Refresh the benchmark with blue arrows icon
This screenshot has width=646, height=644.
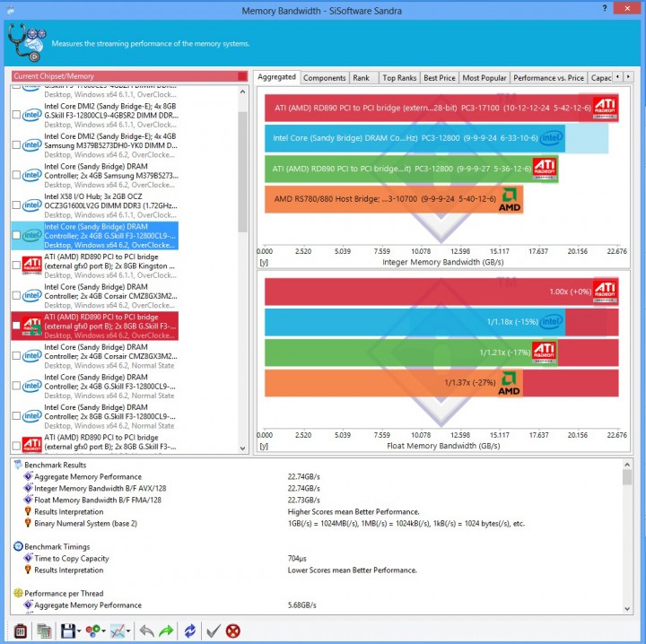pos(190,631)
